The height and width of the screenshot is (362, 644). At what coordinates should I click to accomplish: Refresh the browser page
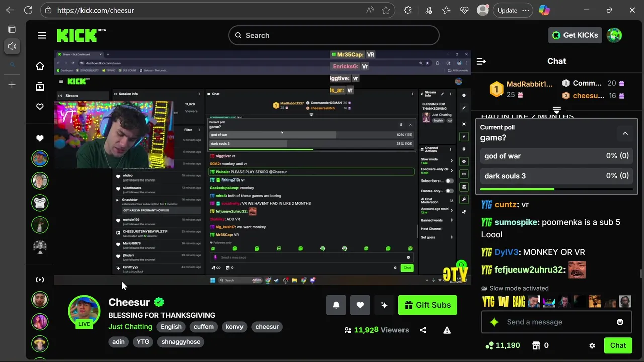[x=28, y=10]
